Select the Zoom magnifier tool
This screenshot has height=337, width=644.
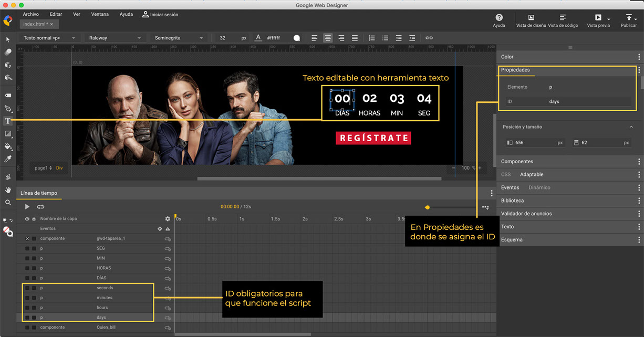(x=8, y=202)
